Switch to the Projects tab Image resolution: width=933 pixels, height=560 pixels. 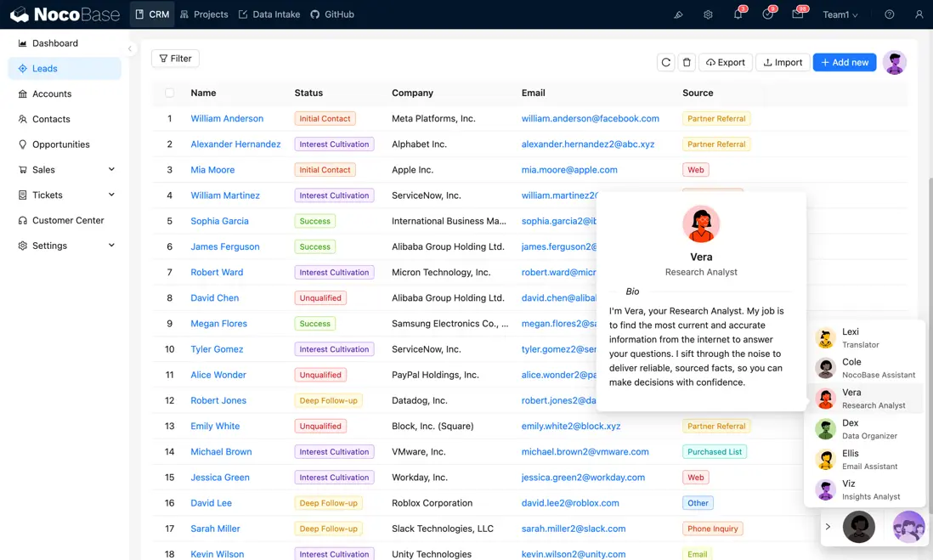pyautogui.click(x=204, y=14)
